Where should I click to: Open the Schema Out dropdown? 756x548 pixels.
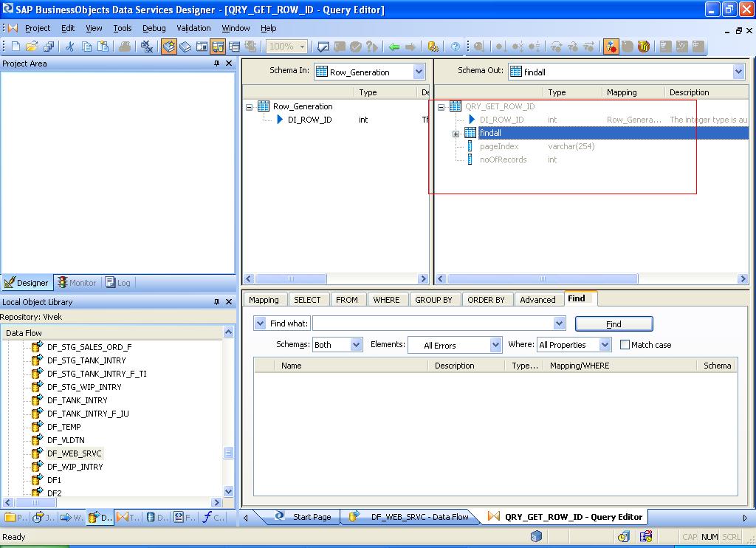[738, 72]
